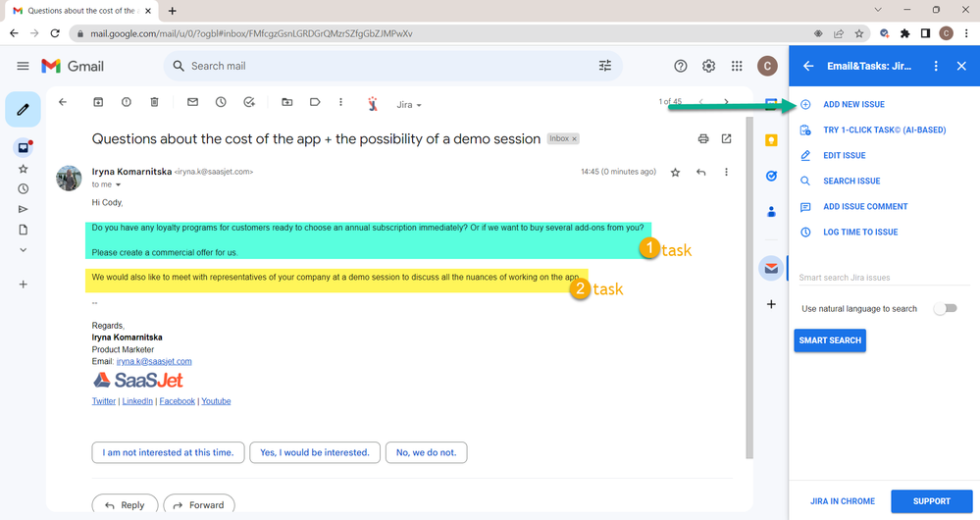This screenshot has height=520, width=980.
Task: Open More options in email toolbar
Action: pyautogui.click(x=340, y=102)
